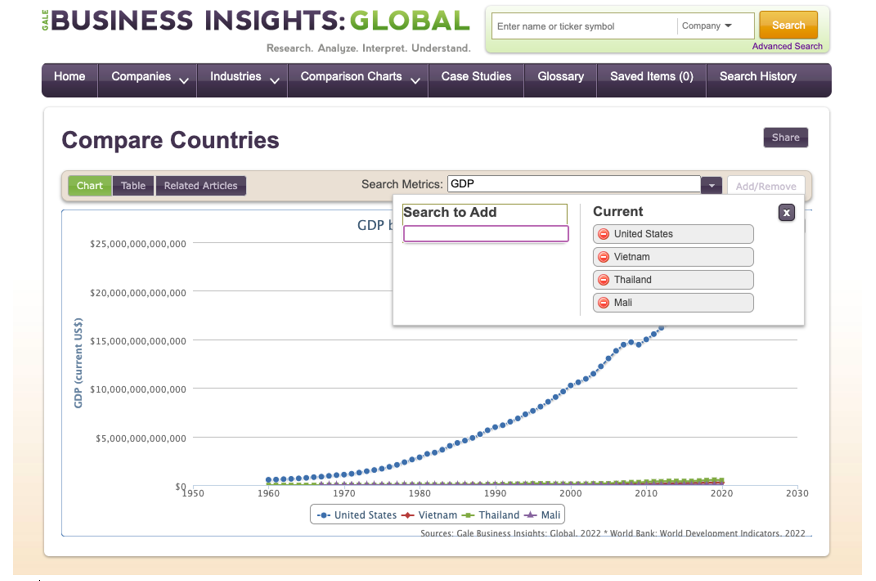Remove Mali by clicking its minus icon
Viewport: 876px width, 581px height.
pos(603,302)
